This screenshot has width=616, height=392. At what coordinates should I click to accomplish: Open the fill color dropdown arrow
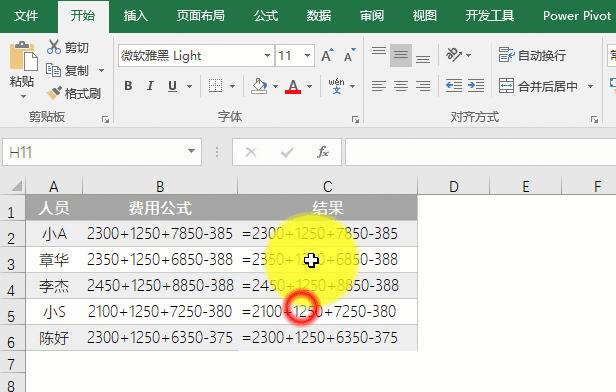[x=275, y=86]
